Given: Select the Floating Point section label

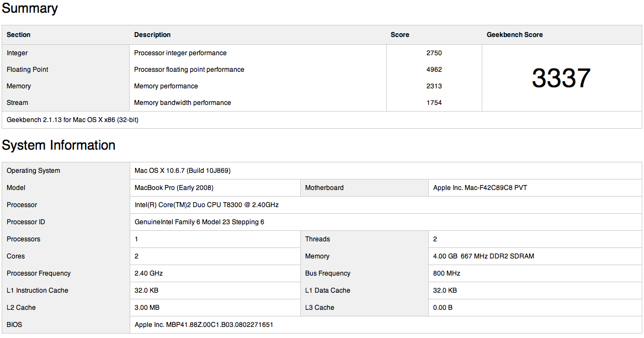Looking at the screenshot, I should (28, 70).
